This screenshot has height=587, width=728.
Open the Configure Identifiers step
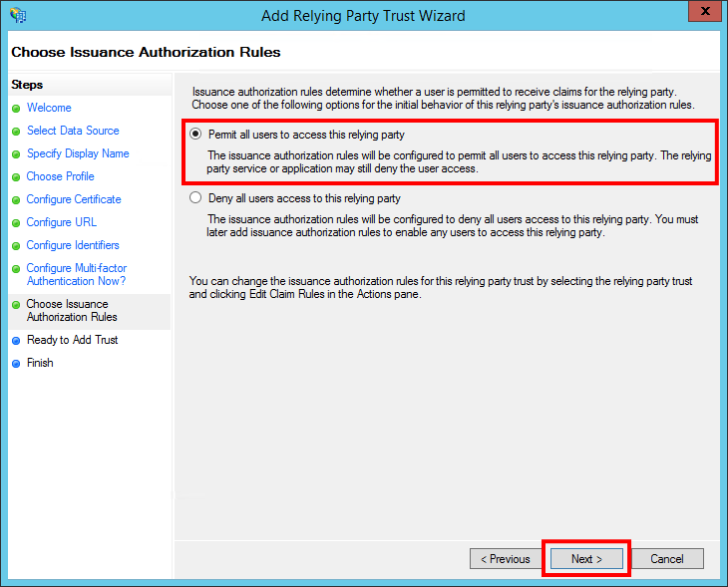73,245
